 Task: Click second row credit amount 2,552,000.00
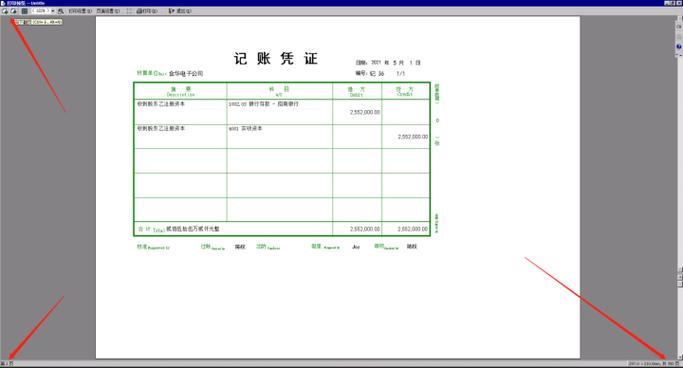point(413,137)
